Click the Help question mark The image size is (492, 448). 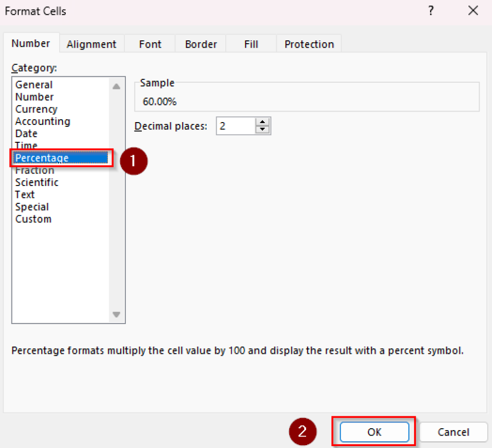[431, 11]
